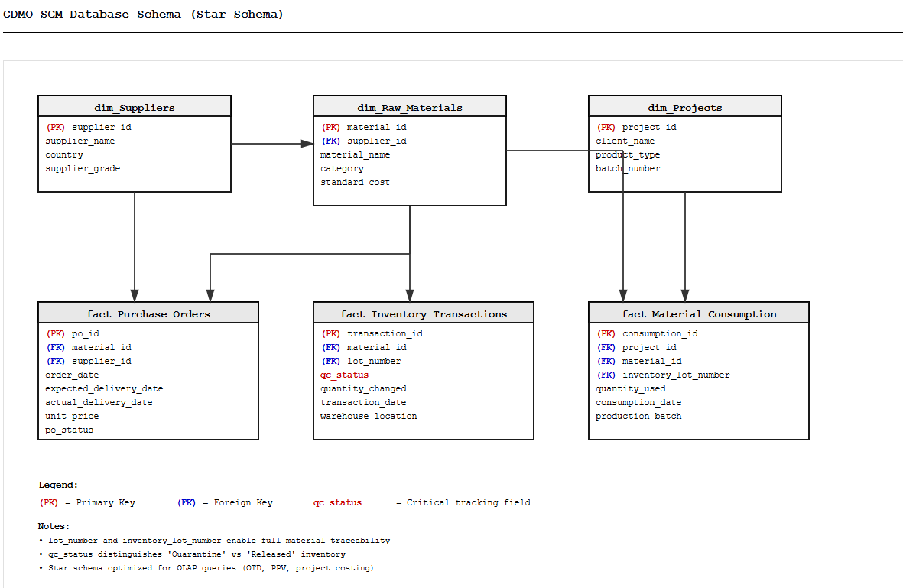Click '(FK) = Foreign Key' legend entry

(225, 503)
